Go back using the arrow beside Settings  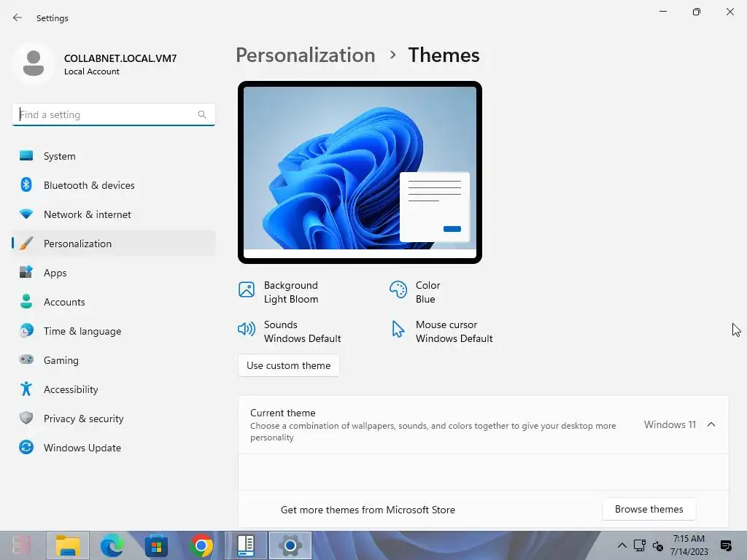tap(18, 17)
